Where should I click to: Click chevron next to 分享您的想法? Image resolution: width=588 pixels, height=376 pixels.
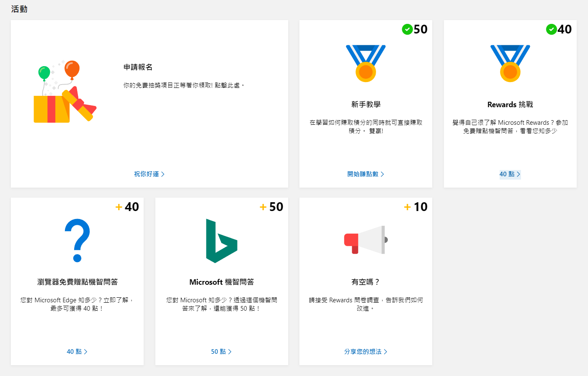pyautogui.click(x=386, y=352)
